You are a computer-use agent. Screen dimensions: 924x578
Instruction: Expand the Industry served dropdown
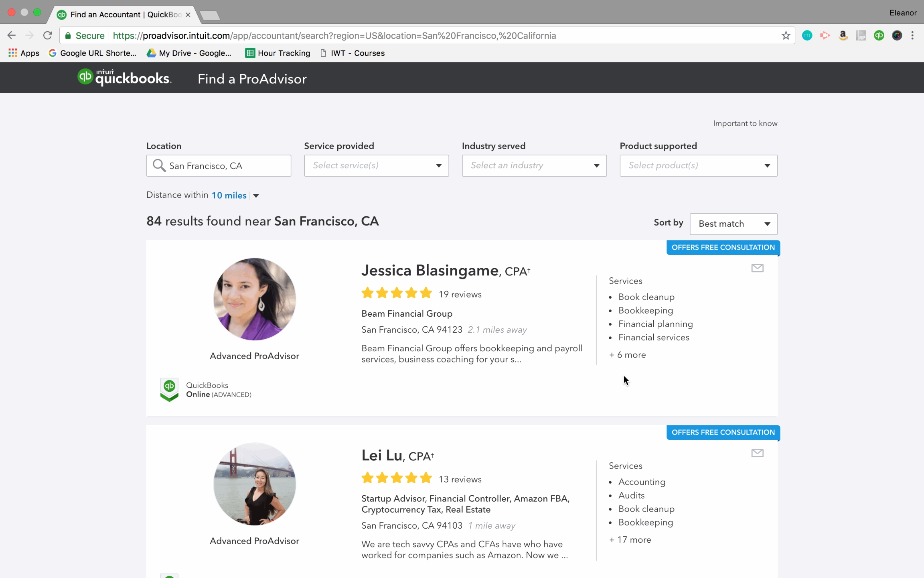point(534,165)
